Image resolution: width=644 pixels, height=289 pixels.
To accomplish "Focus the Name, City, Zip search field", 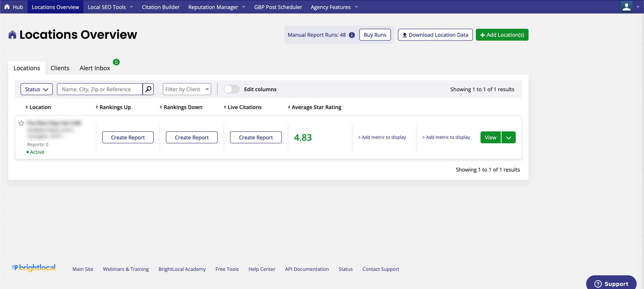I will pos(99,89).
